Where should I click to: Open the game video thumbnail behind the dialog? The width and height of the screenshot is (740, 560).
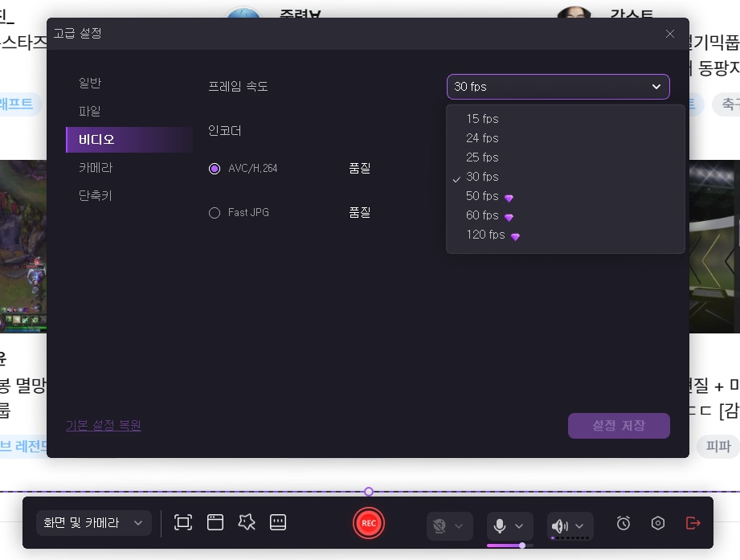point(23,247)
